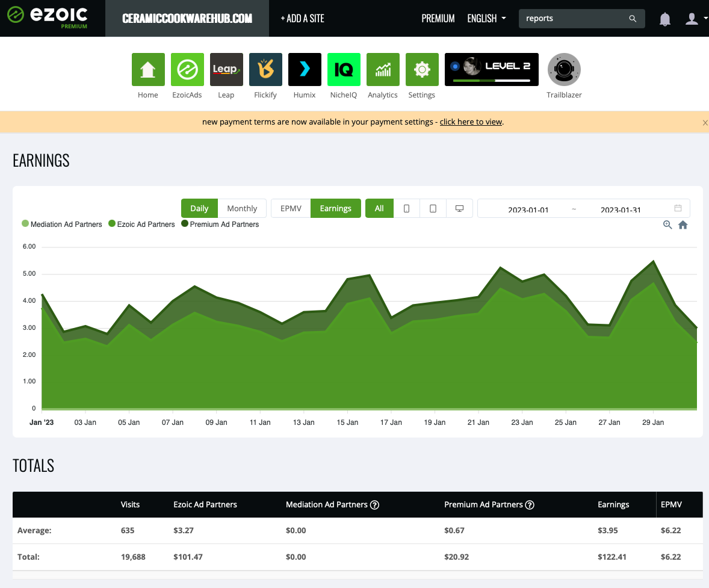The width and height of the screenshot is (709, 588).
Task: Click the "Total:" row label
Action: (28, 557)
